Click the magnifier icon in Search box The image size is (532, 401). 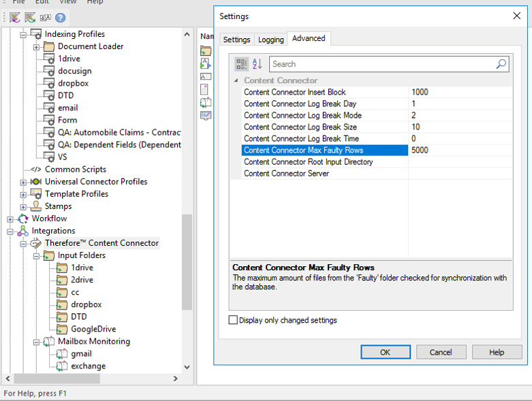pos(501,64)
